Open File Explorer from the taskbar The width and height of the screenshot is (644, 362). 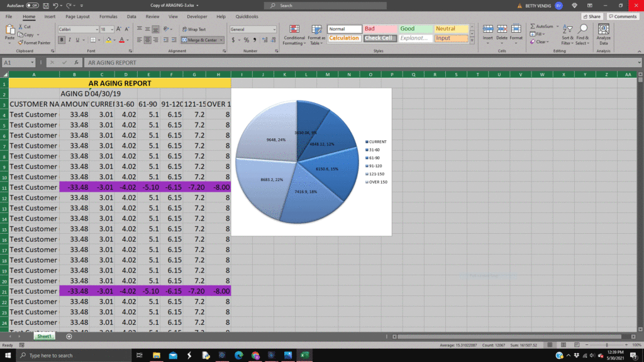[x=157, y=356]
